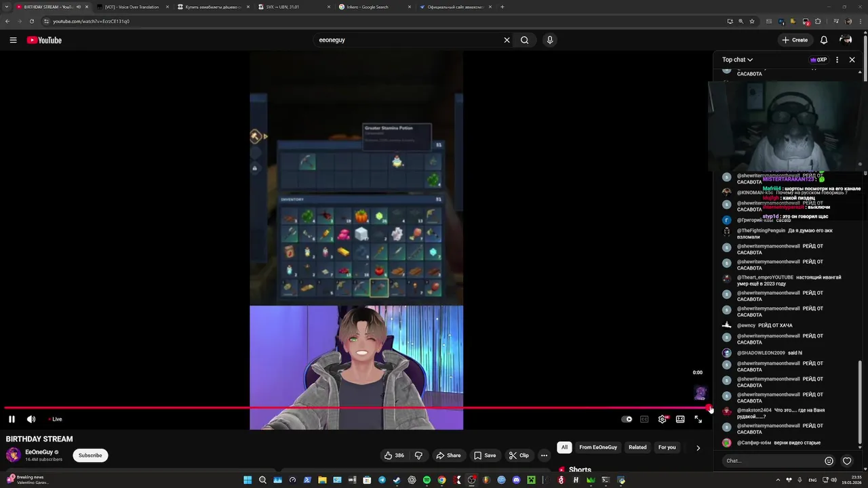Open the more actions three-dot menu
868x488 pixels.
(544, 455)
